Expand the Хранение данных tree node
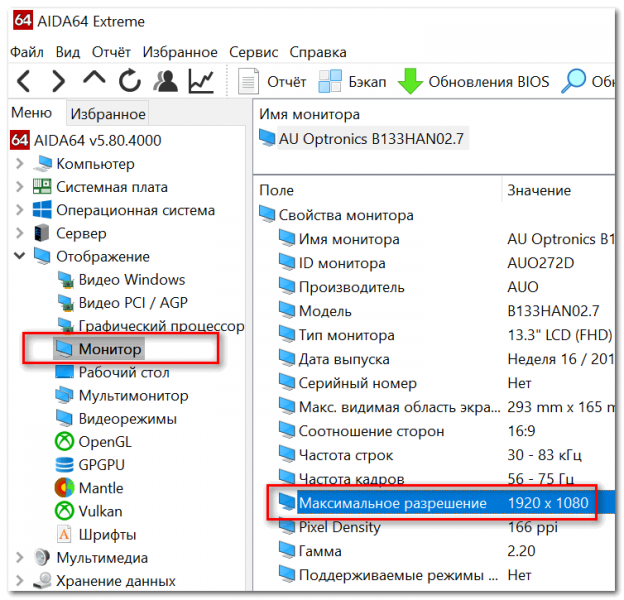The image size is (624, 600). pyautogui.click(x=19, y=581)
